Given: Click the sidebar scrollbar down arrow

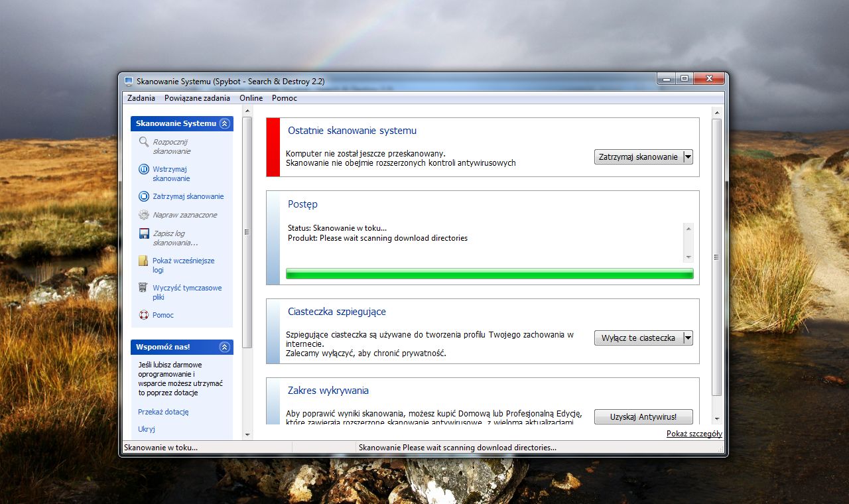Looking at the screenshot, I should [247, 434].
